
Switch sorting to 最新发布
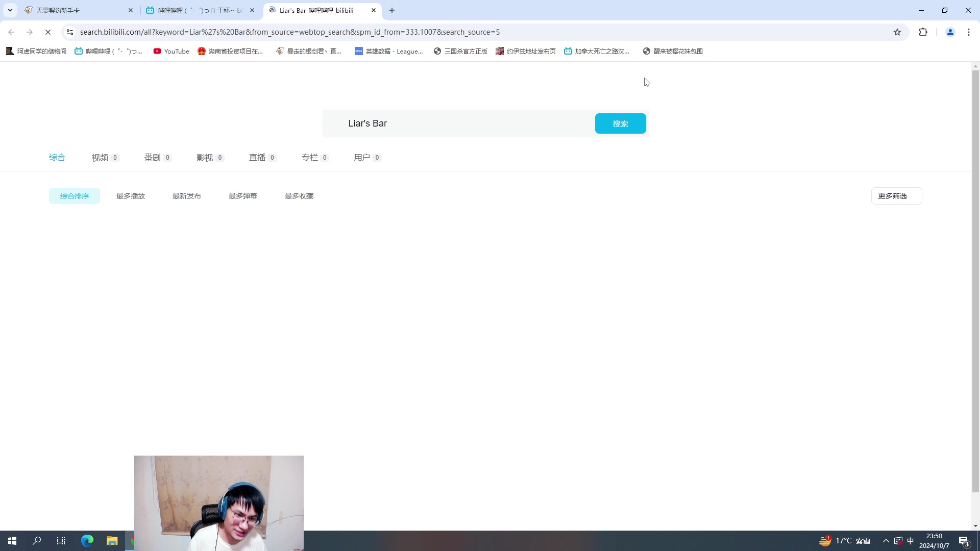point(187,195)
